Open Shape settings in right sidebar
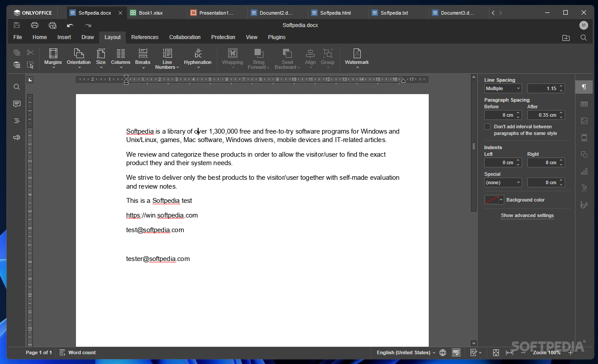Screen dimensions: 598x364 pos(584,154)
